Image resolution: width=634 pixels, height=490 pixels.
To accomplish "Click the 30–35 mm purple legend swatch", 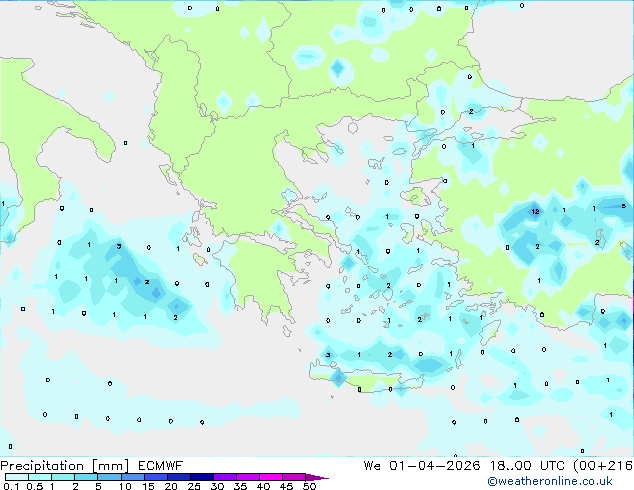I will 225,477.
